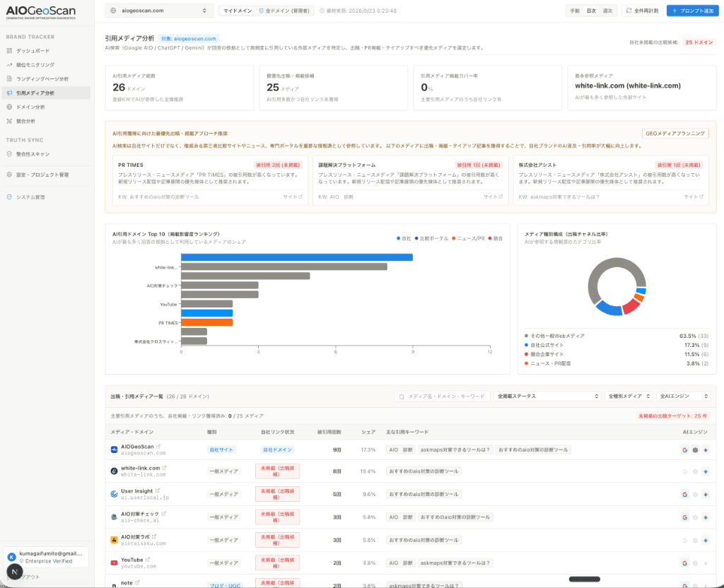Select 週次 schedule mode

(x=607, y=11)
